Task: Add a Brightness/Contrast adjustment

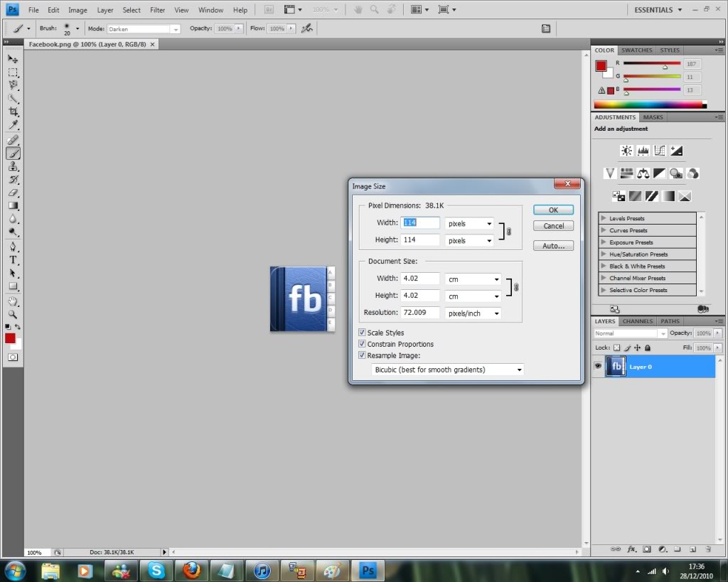Action: pyautogui.click(x=626, y=151)
